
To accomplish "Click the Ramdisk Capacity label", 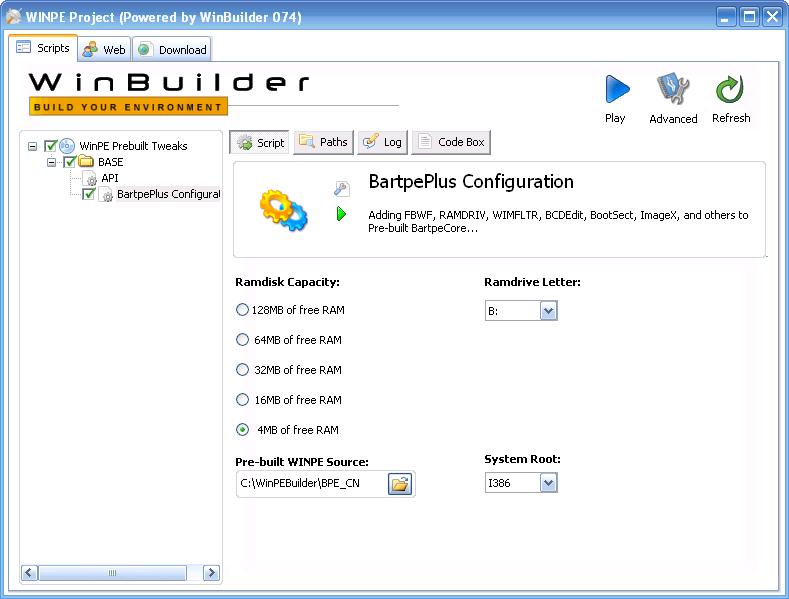I will tap(287, 282).
